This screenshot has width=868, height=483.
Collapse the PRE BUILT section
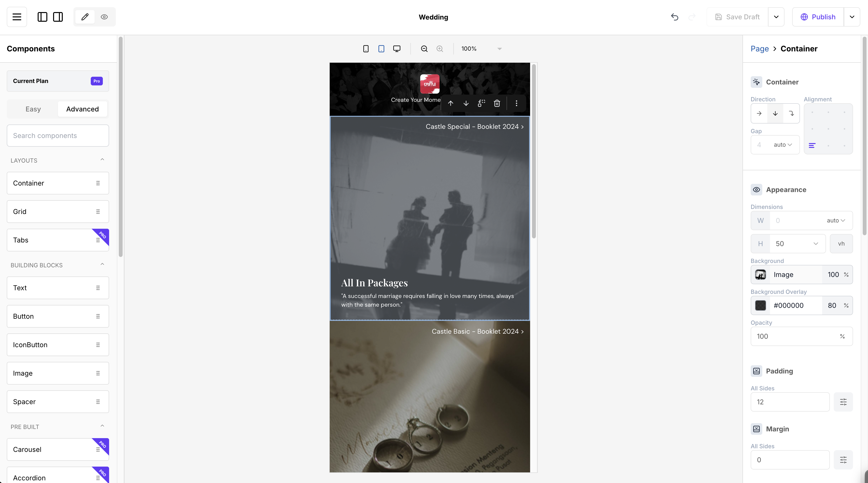point(102,426)
